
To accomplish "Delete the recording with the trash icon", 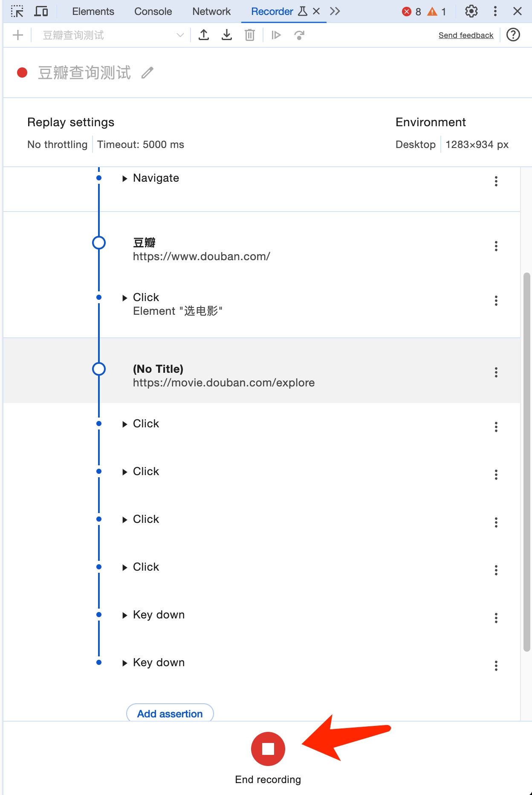I will click(250, 35).
